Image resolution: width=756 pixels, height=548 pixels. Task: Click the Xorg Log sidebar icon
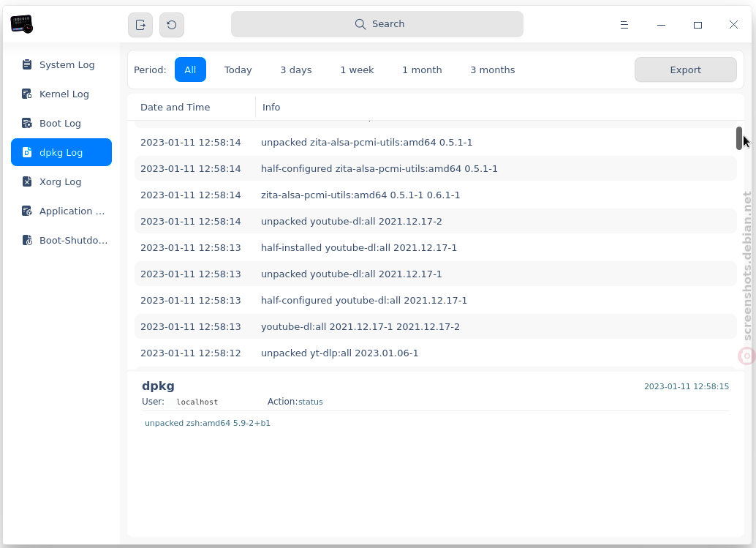pyautogui.click(x=27, y=182)
